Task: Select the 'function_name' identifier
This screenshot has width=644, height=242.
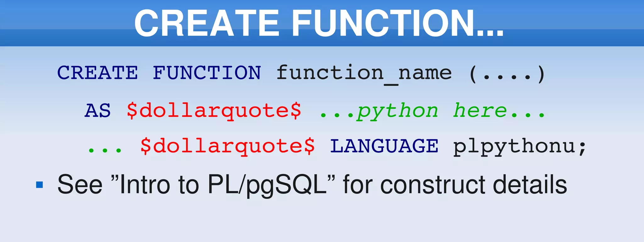Action: click(364, 74)
